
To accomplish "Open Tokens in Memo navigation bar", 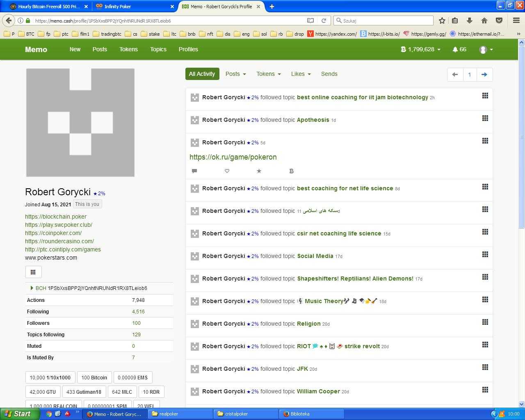I will coord(128,49).
